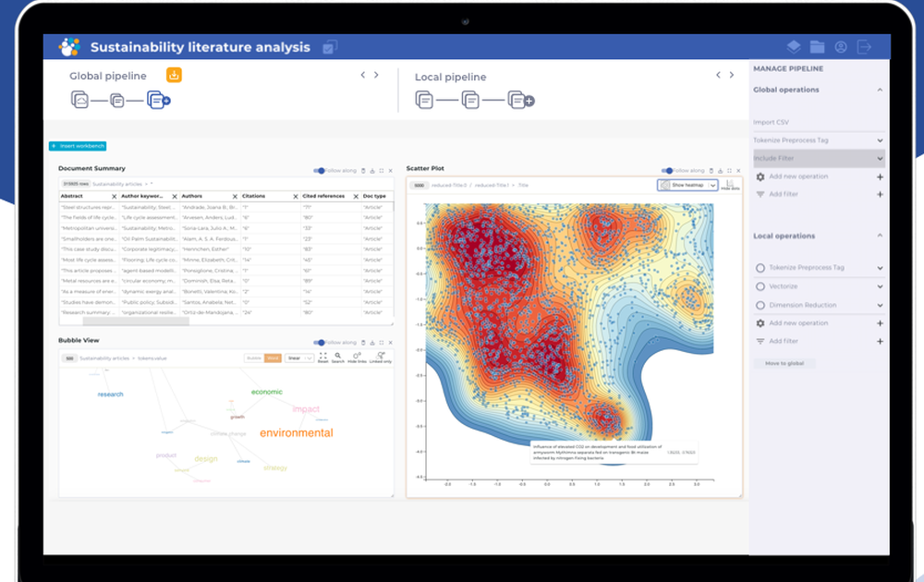This screenshot has width=924, height=582.
Task: Go to previous Local pipeline step
Action: click(x=718, y=75)
